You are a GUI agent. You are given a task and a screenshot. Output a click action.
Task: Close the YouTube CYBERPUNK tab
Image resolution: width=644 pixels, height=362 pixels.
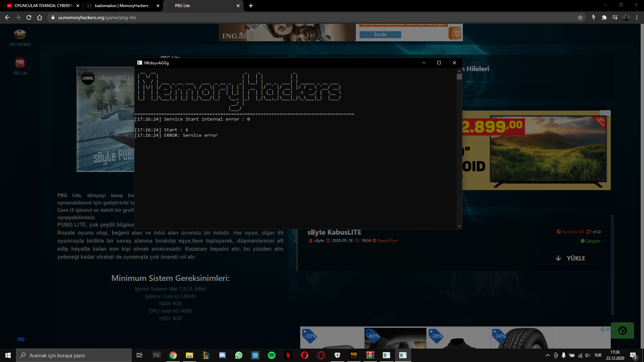(x=78, y=6)
